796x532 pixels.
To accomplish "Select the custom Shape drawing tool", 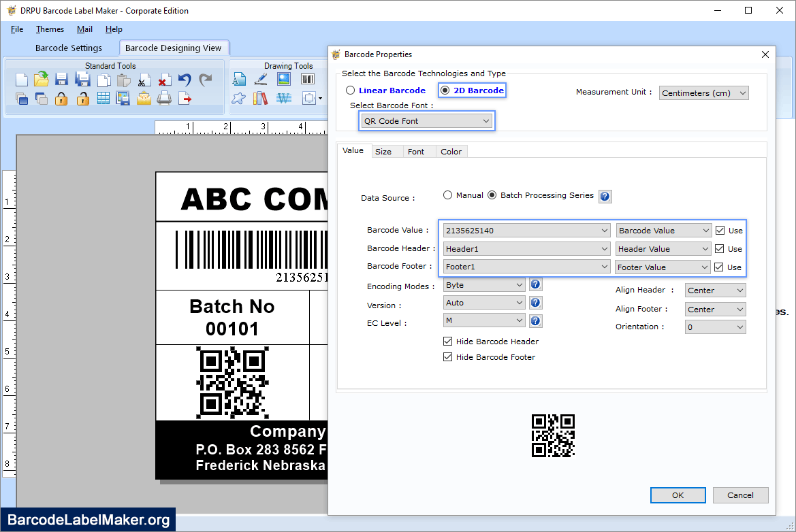I will tap(238, 99).
